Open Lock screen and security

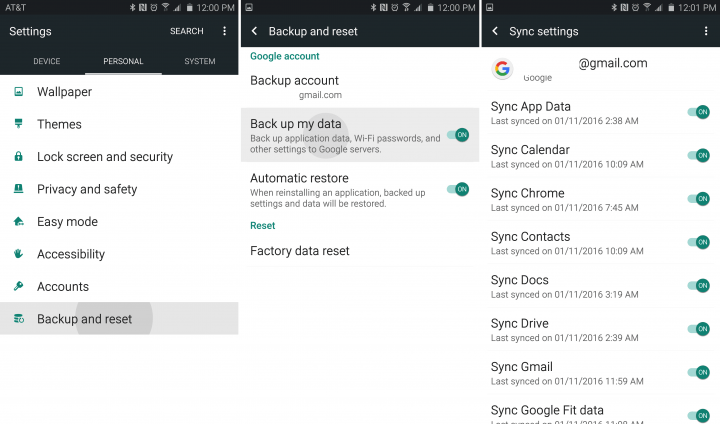tap(119, 157)
